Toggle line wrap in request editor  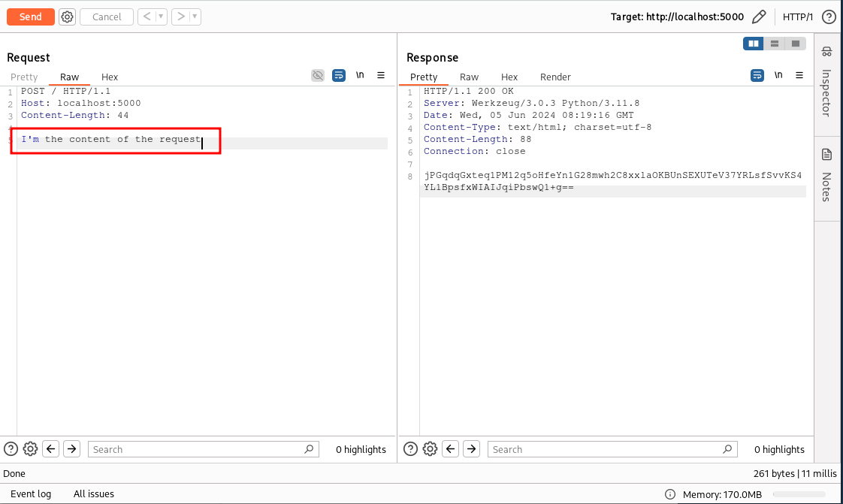tap(339, 75)
